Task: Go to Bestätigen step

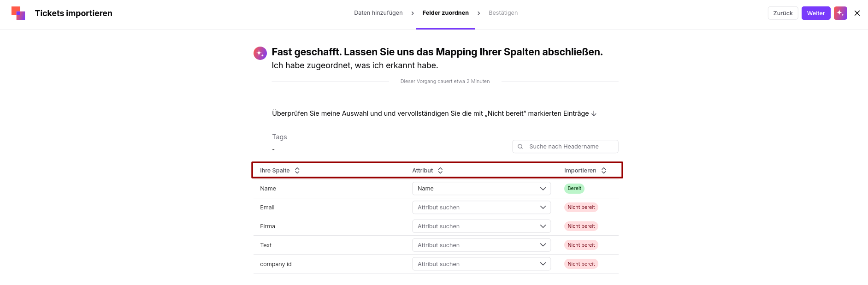Action: (503, 13)
